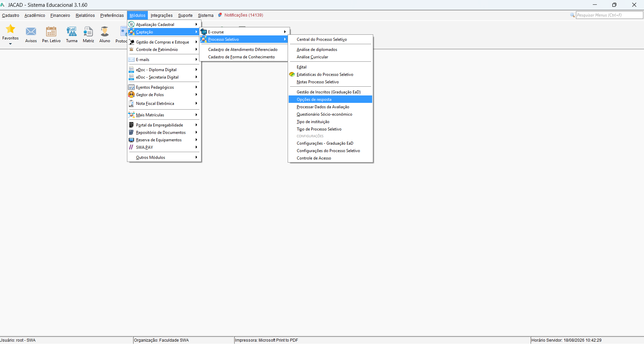Screen dimensions: 644x344
Task: Click the Eventos Pedagógicos calendar icon
Action: coord(131,87)
